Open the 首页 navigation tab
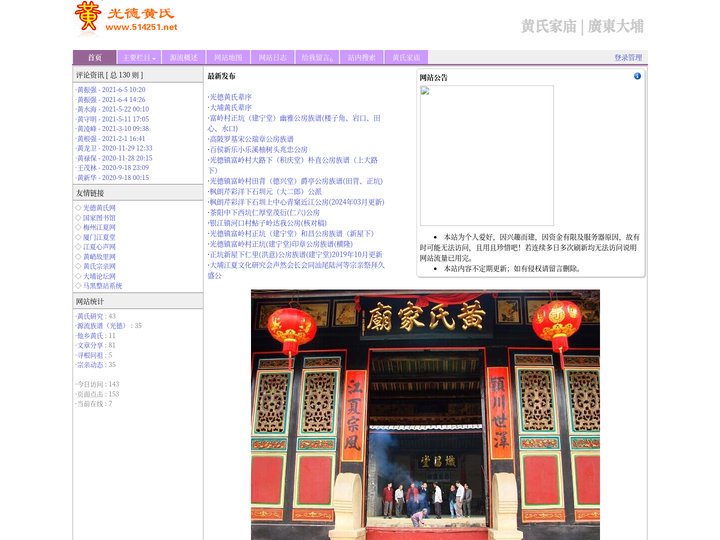Image resolution: width=720 pixels, height=540 pixels. pos(95,57)
